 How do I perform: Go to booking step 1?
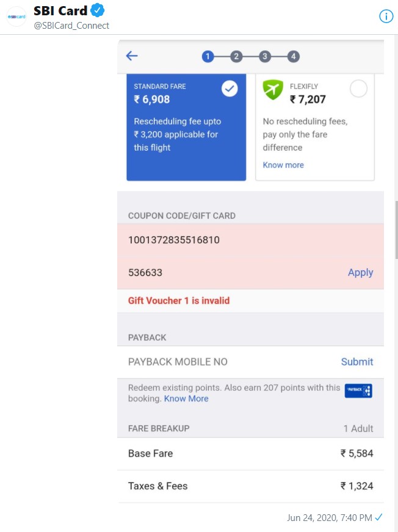coord(208,57)
